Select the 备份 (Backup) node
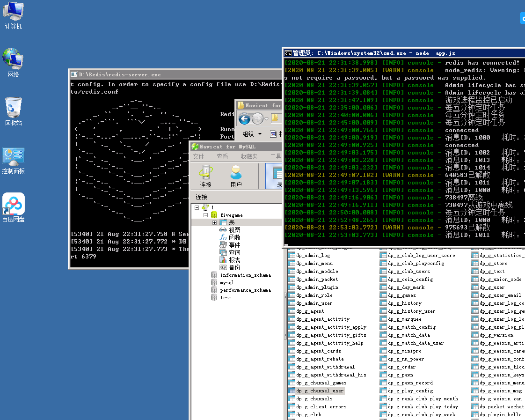The image size is (525, 420). pyautogui.click(x=234, y=267)
